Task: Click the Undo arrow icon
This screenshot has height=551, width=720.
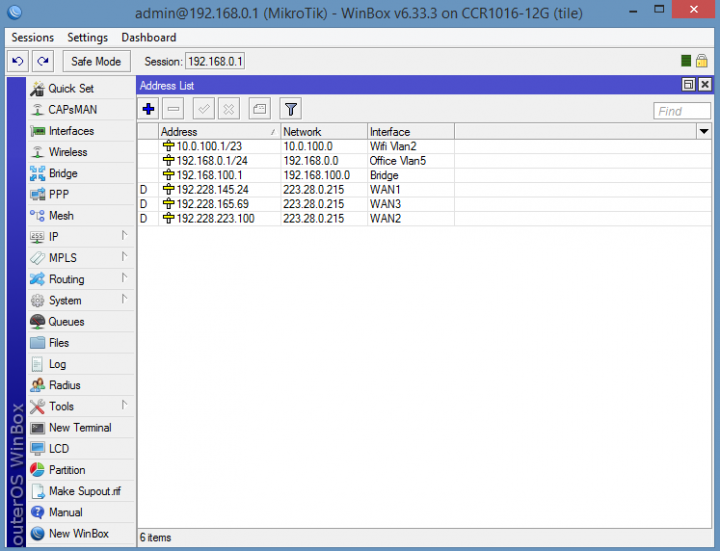Action: pyautogui.click(x=18, y=61)
